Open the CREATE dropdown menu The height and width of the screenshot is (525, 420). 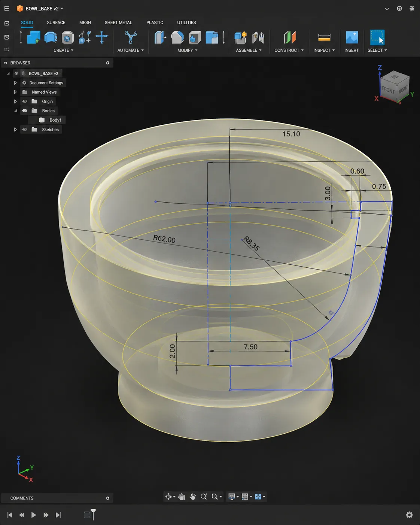tap(63, 50)
